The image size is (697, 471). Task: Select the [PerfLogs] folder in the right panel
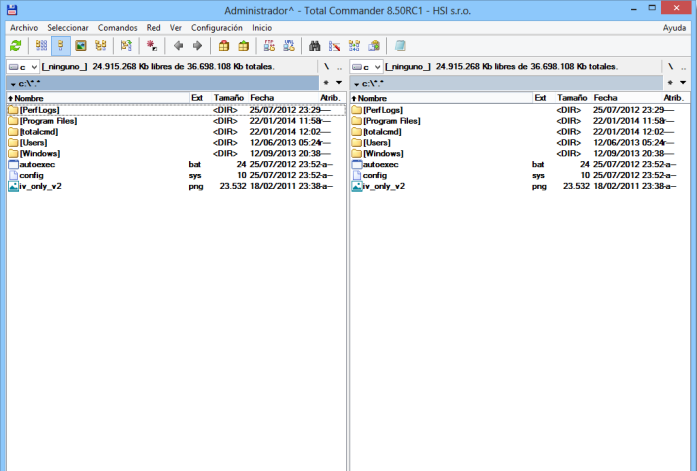[x=520, y=110]
